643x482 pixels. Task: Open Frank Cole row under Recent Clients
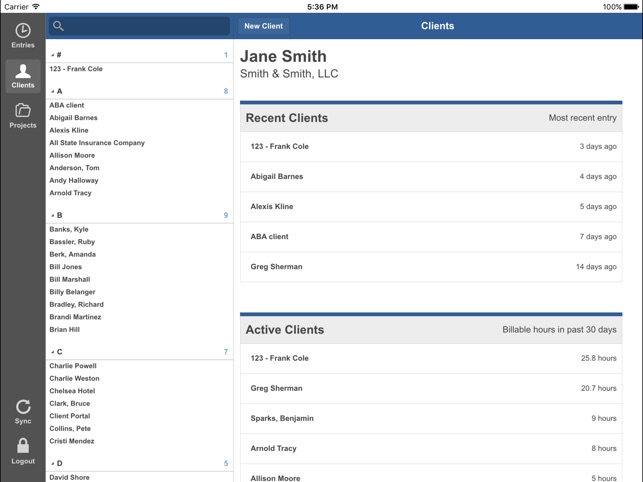click(431, 146)
